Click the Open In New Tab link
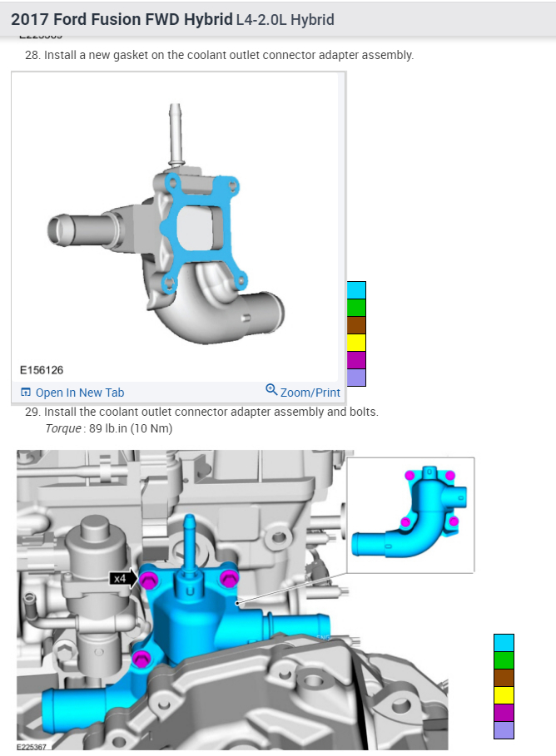Screen dimensions: 556x756 tap(80, 393)
